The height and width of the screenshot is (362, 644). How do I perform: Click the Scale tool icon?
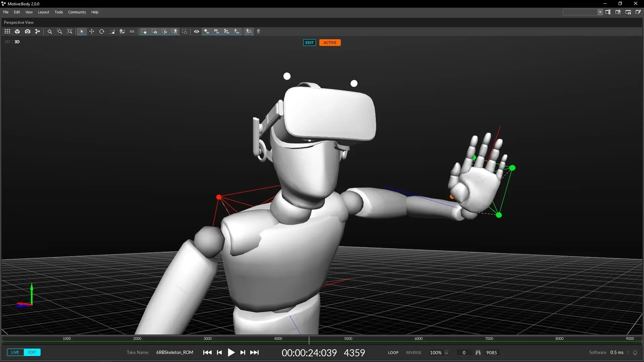point(112,32)
